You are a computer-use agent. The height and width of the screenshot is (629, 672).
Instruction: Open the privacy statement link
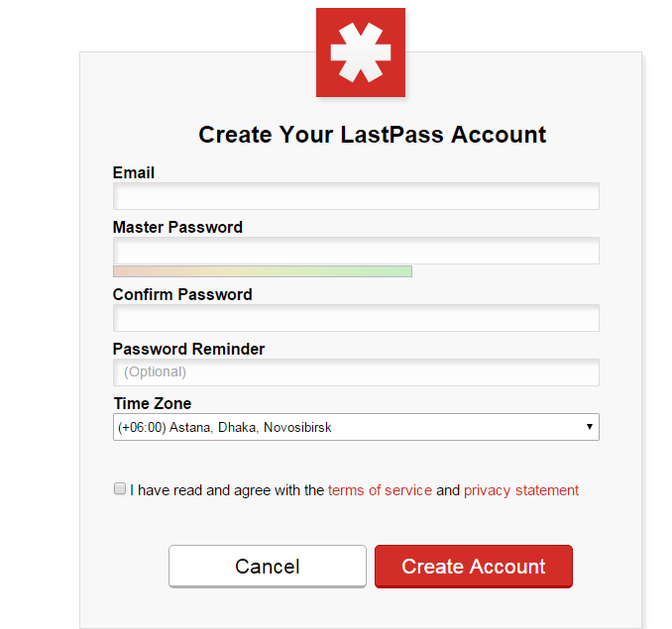click(x=521, y=490)
